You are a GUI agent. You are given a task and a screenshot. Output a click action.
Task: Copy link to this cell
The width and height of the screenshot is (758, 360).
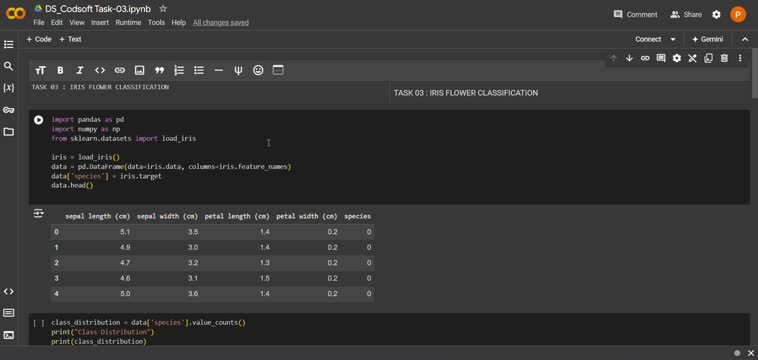645,58
